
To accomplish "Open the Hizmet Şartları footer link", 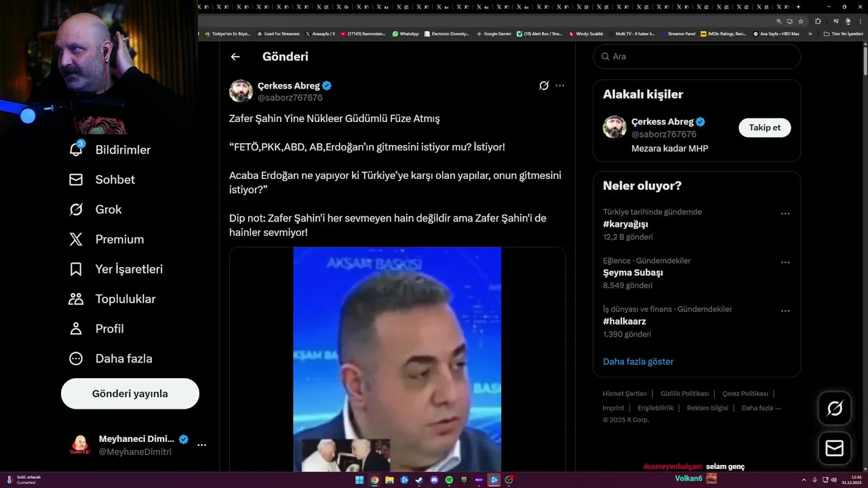I will click(625, 394).
